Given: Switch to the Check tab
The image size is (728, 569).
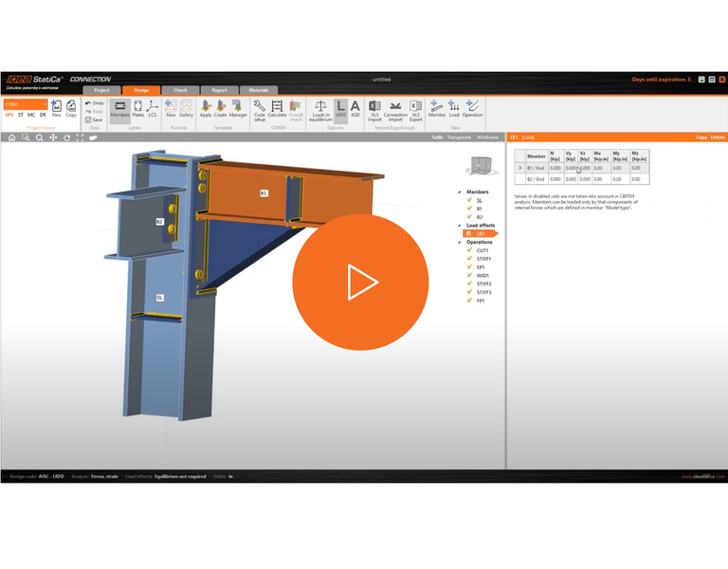Looking at the screenshot, I should [x=180, y=90].
